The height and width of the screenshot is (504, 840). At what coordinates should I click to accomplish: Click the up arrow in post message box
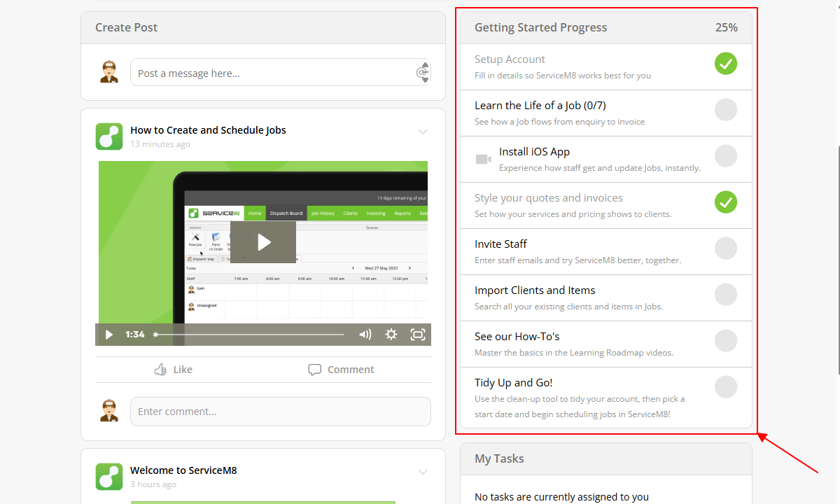(424, 65)
